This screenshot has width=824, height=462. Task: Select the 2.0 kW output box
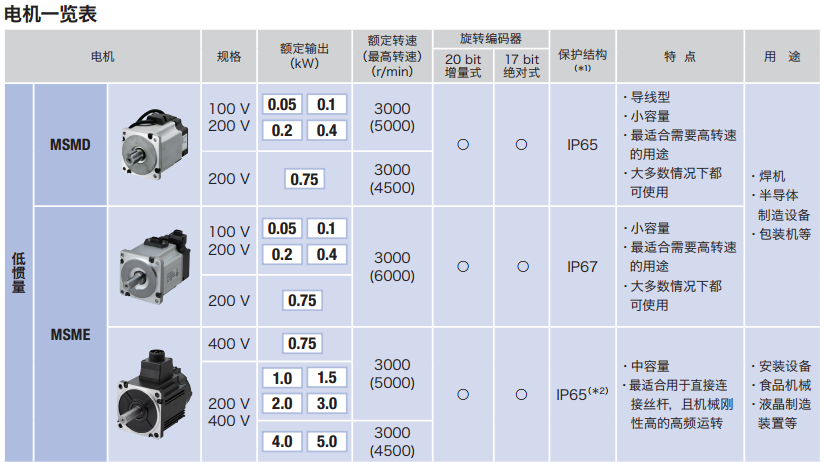click(282, 403)
